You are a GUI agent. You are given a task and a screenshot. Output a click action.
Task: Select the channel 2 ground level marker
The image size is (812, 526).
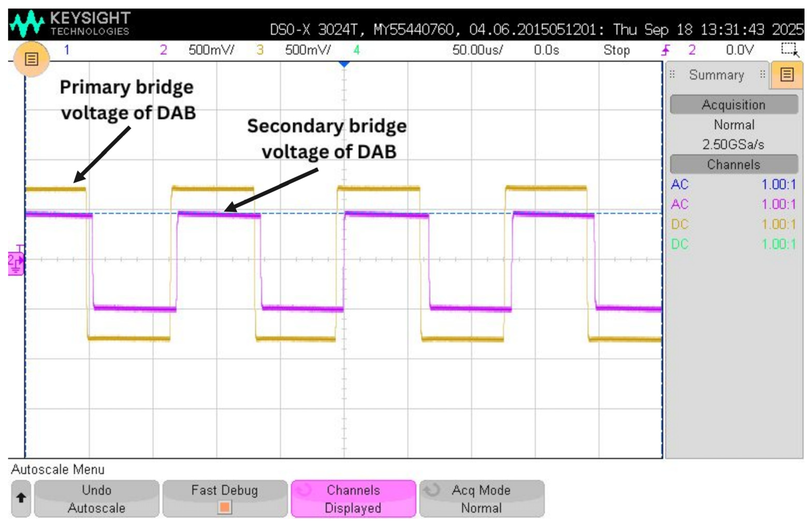[x=16, y=264]
